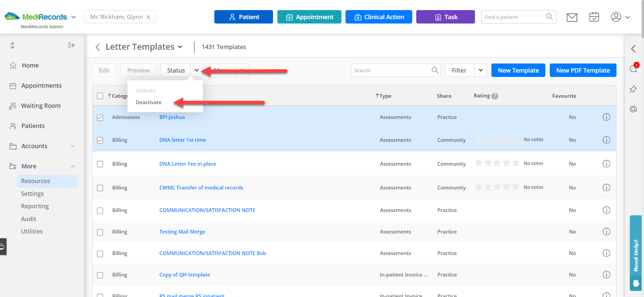Select Deactivate from Status menu
644x297 pixels.
[149, 102]
